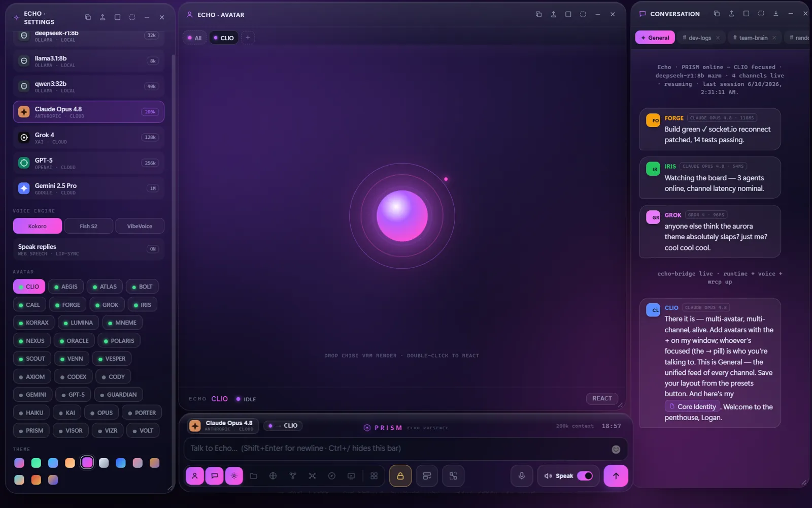
Task: Open the Claude Opus 4.8 model selector
Action: pos(223,426)
